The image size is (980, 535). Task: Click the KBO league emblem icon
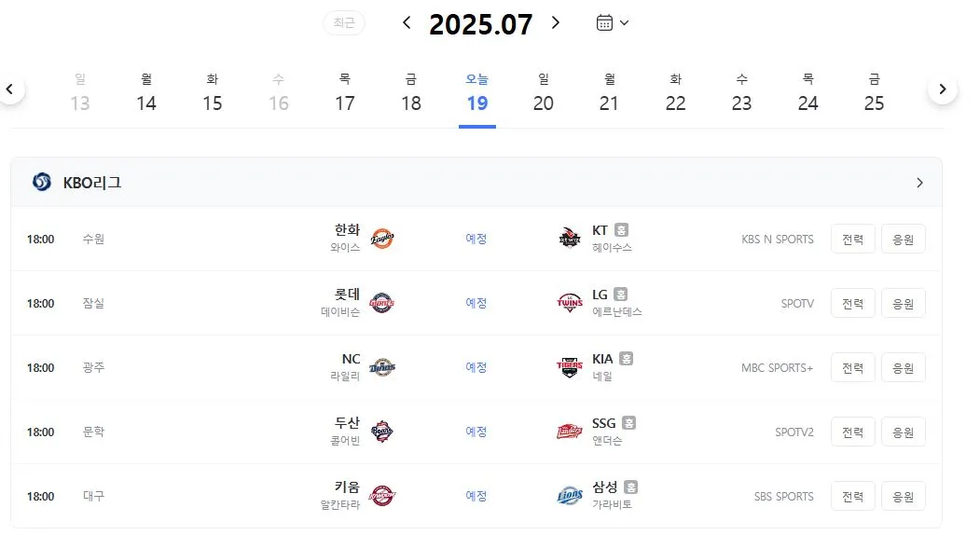42,182
